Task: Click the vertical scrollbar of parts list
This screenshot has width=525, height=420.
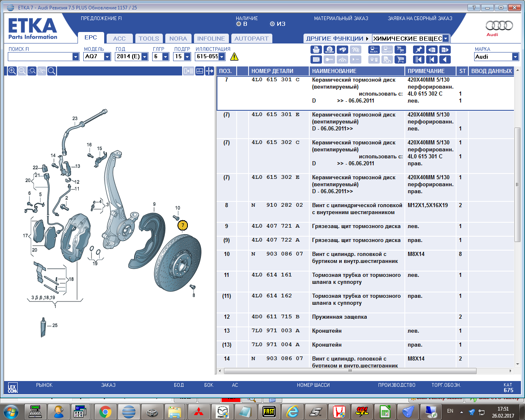Action: 517,185
